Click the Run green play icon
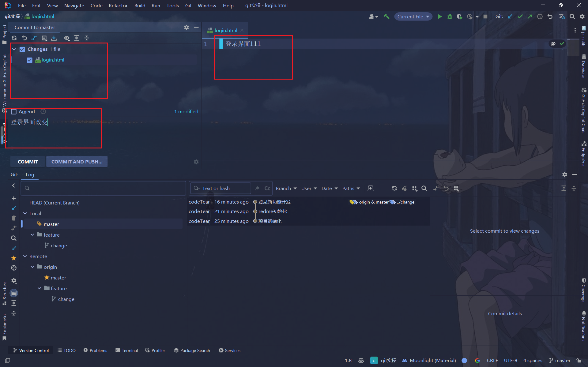The image size is (588, 367). point(440,17)
